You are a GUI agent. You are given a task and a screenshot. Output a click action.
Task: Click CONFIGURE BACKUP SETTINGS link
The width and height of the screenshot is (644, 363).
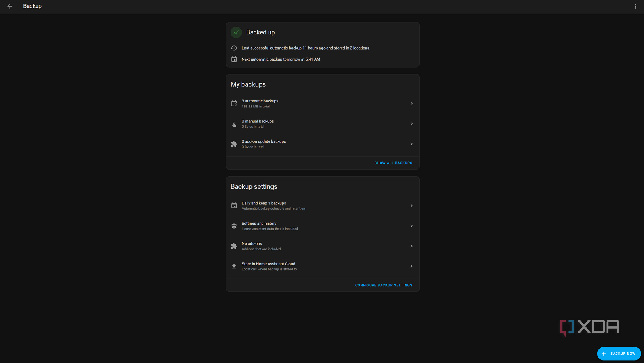[x=383, y=285]
